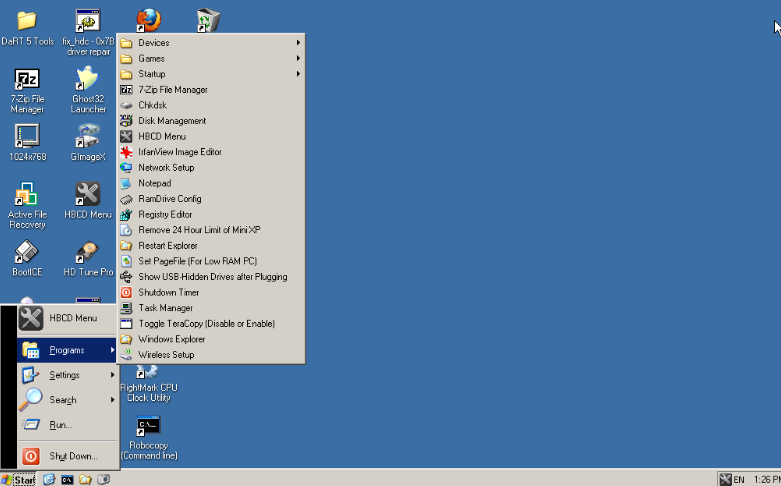Expand the Games submenu
The image size is (781, 486).
pos(211,58)
